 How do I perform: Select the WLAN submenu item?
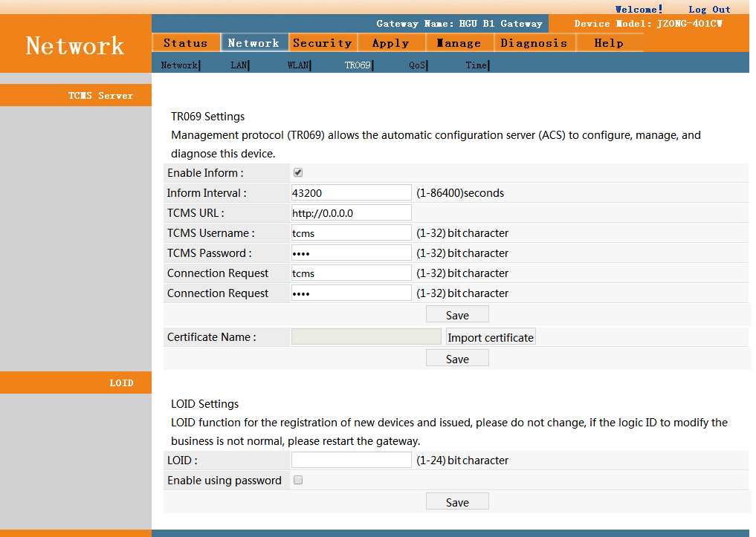coord(298,65)
